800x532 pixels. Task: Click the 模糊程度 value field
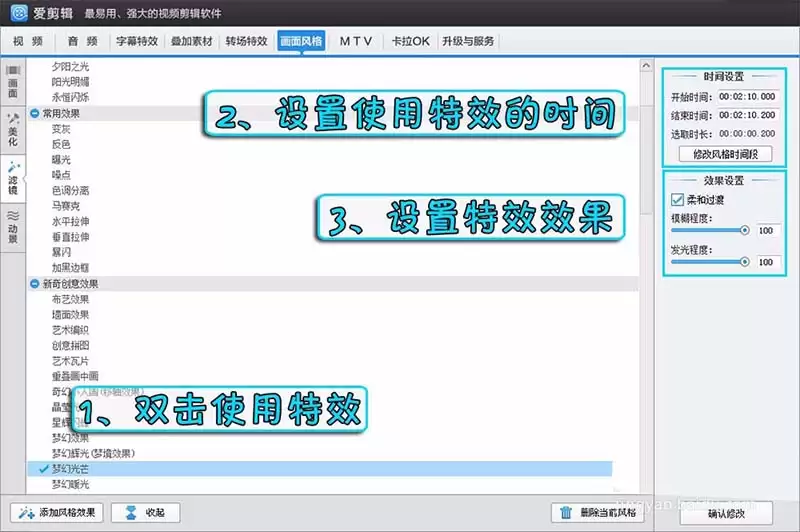pos(768,231)
